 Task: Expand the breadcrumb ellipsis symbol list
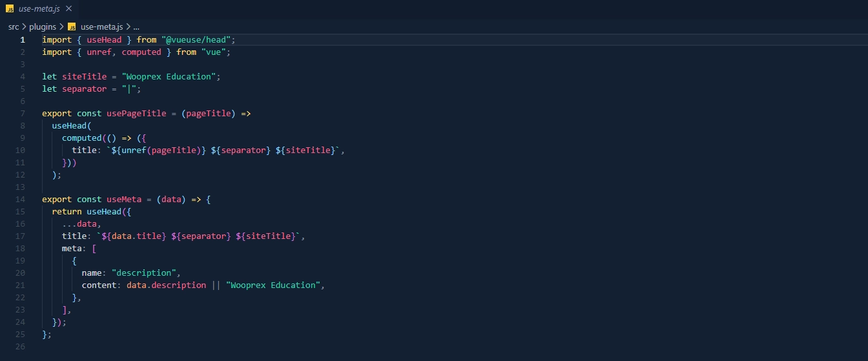point(136,27)
